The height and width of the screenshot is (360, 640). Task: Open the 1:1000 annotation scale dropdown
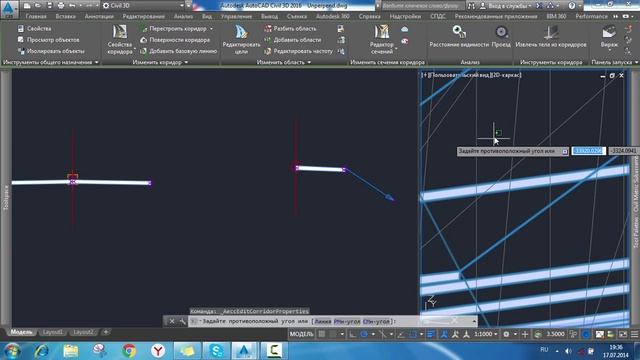pyautogui.click(x=486, y=334)
